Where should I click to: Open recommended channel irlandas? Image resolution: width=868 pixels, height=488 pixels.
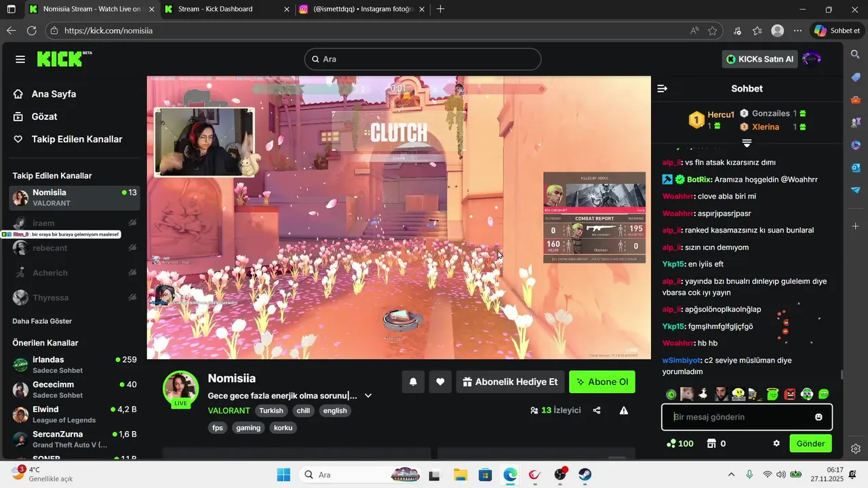pos(75,365)
